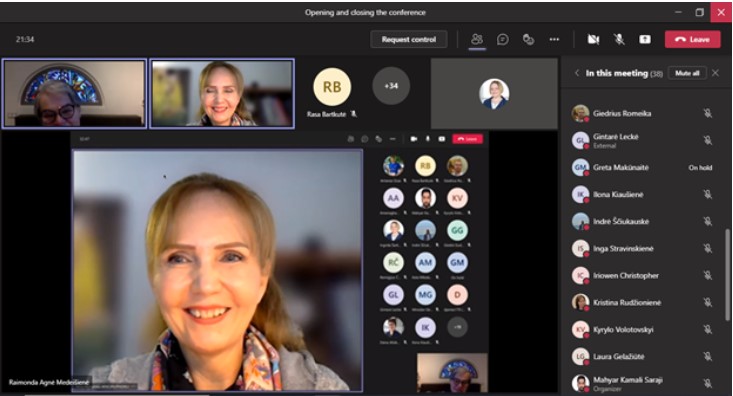
Task: Click the KV avatar in shared grid
Action: tap(457, 198)
